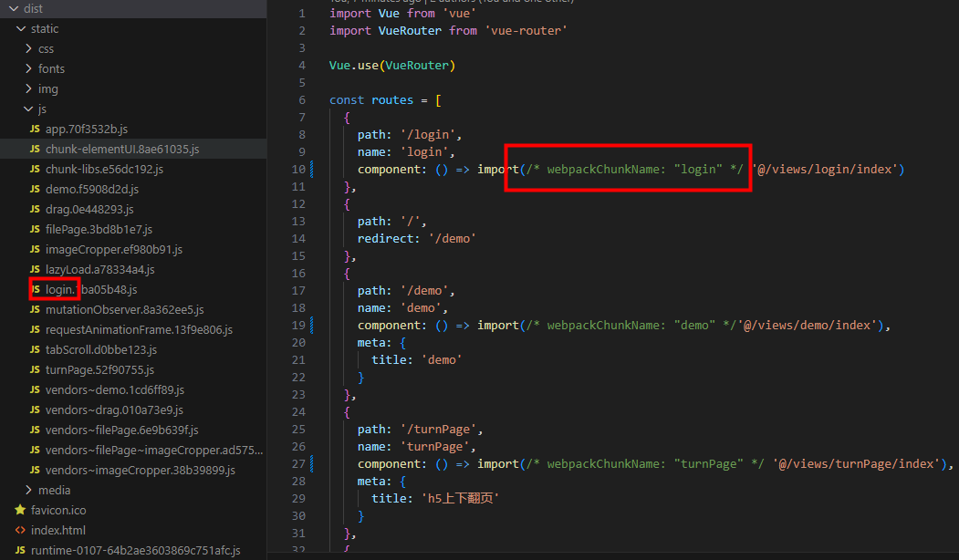Click the JS icon of mutationObserver.8a362ee5.js

pyautogui.click(x=35, y=309)
